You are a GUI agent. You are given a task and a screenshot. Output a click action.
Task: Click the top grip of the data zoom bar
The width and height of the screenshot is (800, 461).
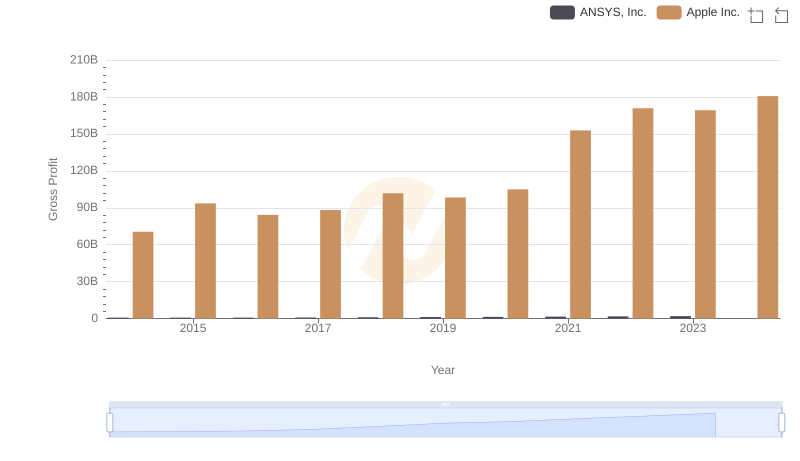[x=445, y=404]
